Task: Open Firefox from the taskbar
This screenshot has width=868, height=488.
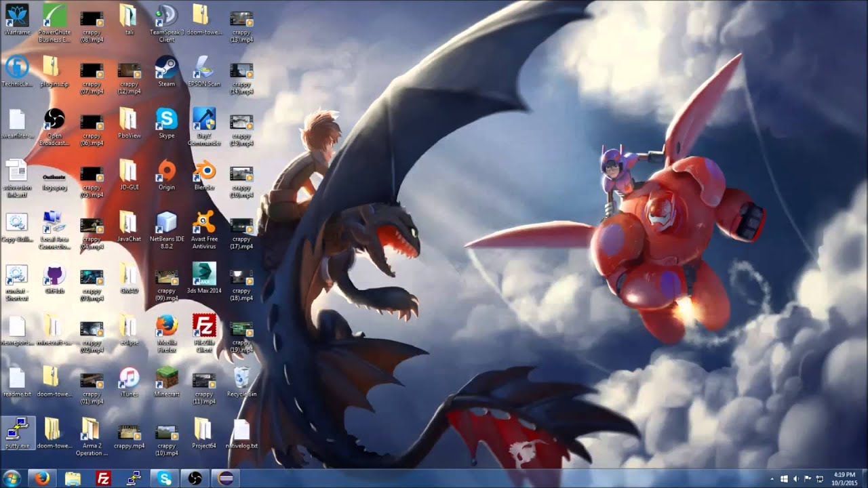Action: (x=42, y=478)
